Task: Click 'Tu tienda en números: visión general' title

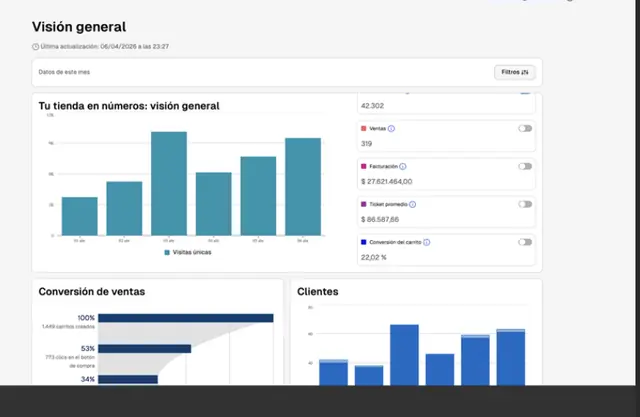Action: (129, 106)
